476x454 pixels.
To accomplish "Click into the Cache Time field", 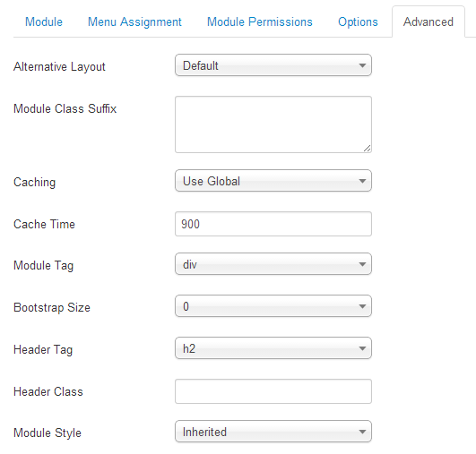I will 273,224.
